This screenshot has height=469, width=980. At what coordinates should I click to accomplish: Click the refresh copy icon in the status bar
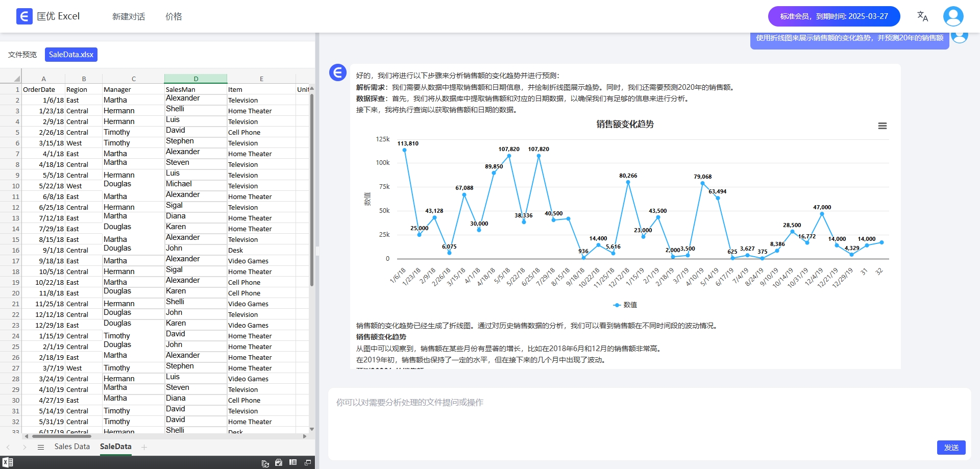[x=265, y=463]
